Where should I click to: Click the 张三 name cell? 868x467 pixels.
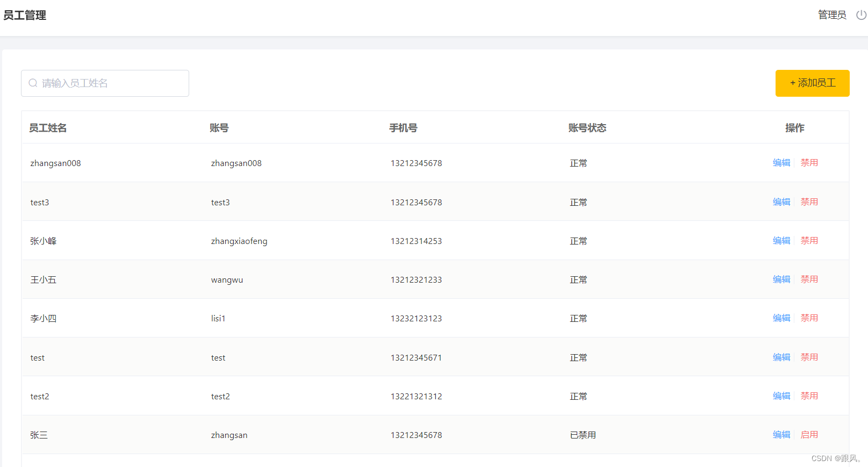[39, 435]
